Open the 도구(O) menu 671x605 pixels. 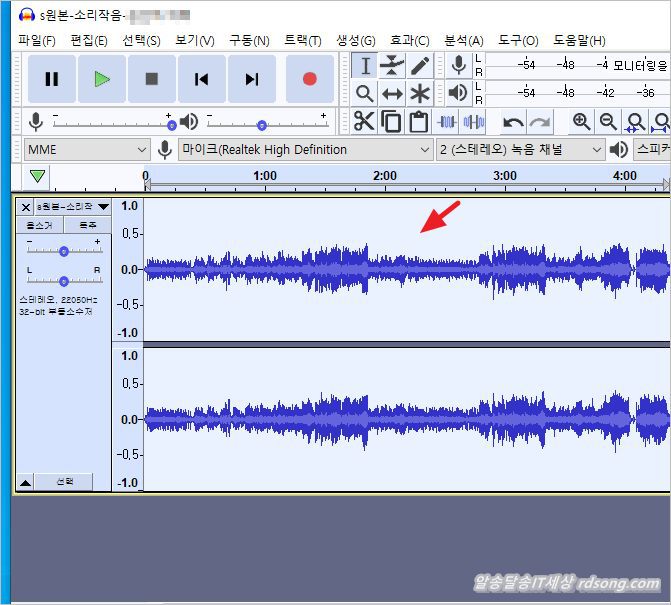518,41
